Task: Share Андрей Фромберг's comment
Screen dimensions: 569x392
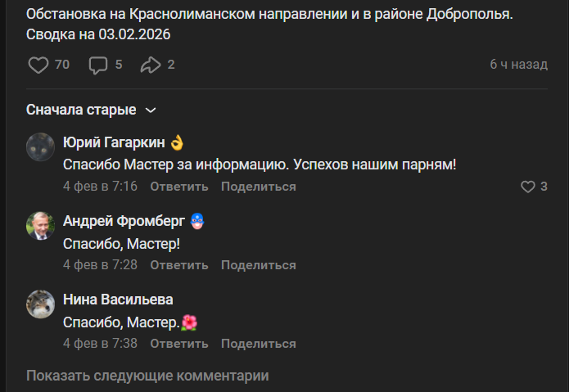Action: tap(258, 265)
